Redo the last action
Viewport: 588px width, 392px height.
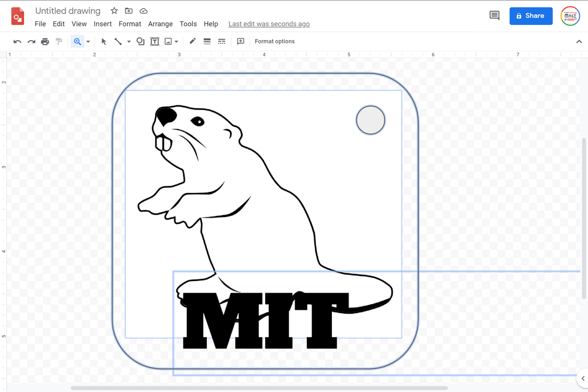pyautogui.click(x=32, y=41)
